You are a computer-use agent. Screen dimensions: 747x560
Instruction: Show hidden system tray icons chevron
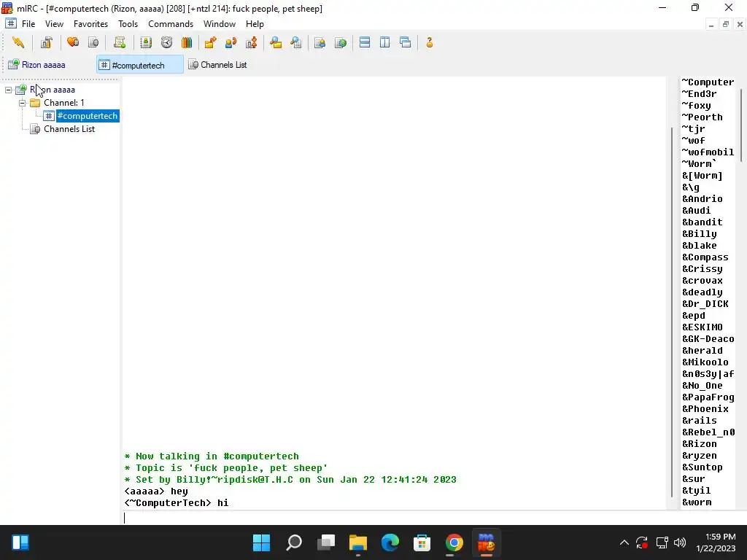click(x=624, y=542)
